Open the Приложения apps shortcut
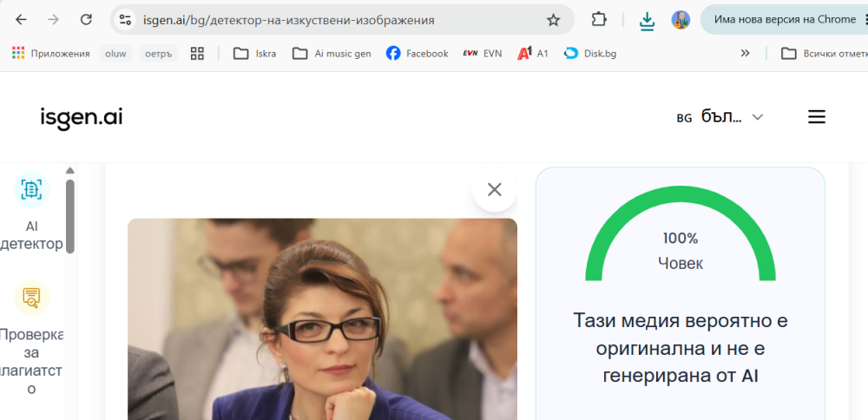868x420 pixels. (x=50, y=53)
